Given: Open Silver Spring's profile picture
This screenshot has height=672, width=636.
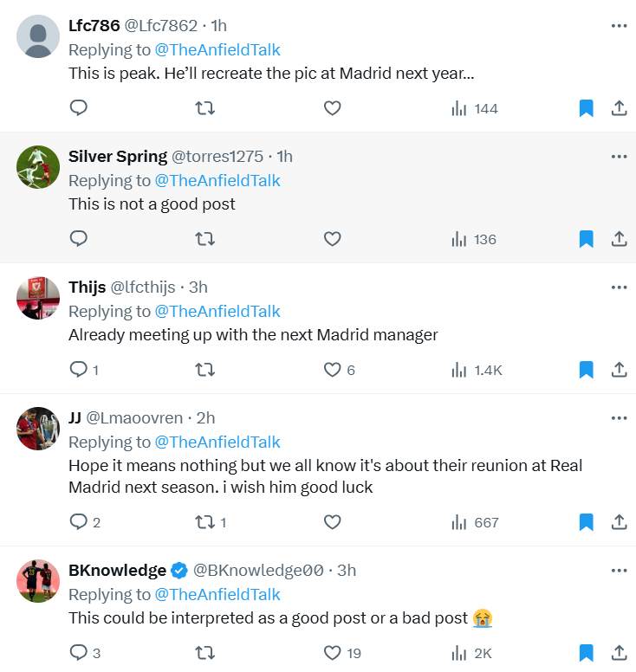Looking at the screenshot, I should [x=38, y=166].
